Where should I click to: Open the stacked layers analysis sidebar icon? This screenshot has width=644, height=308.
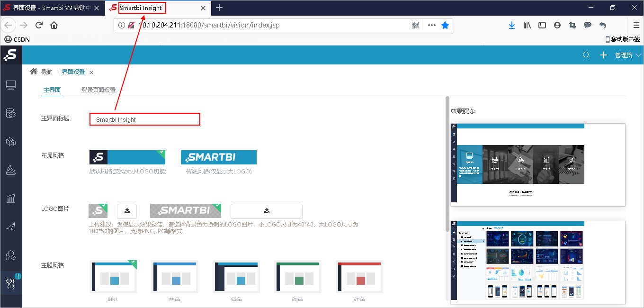pos(11,170)
